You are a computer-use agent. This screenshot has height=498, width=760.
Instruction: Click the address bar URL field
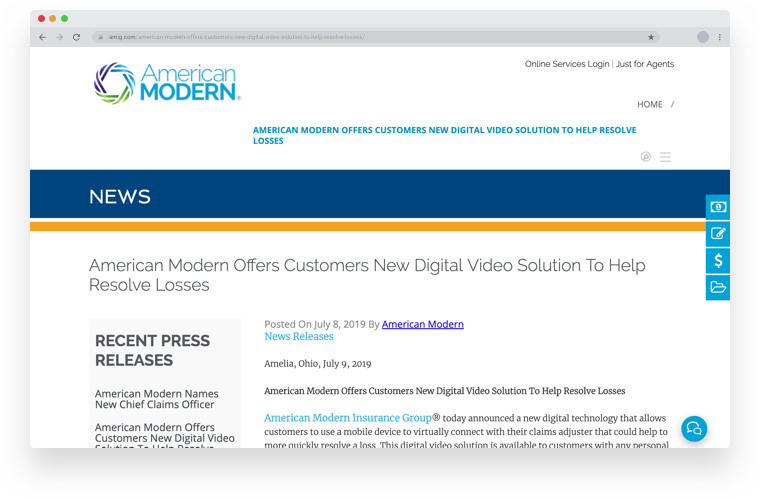[x=376, y=37]
